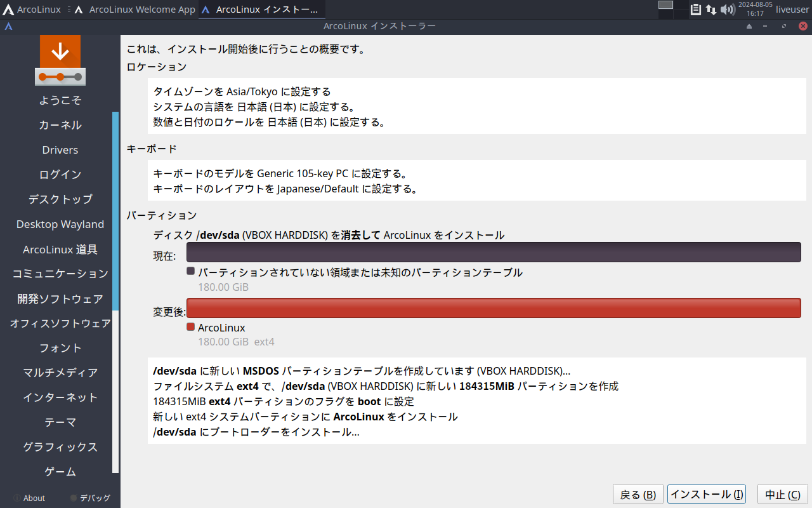812x508 pixels.
Task: Click the Asia/Tokyo timezone summary line
Action: (242, 91)
